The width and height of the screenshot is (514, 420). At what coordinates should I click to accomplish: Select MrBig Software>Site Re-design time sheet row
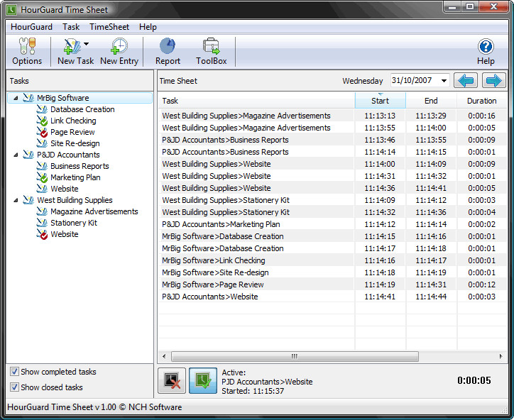[332, 272]
